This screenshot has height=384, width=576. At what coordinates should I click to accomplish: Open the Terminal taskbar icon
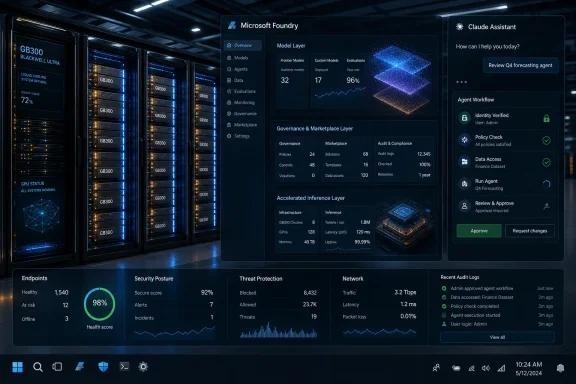(x=124, y=366)
